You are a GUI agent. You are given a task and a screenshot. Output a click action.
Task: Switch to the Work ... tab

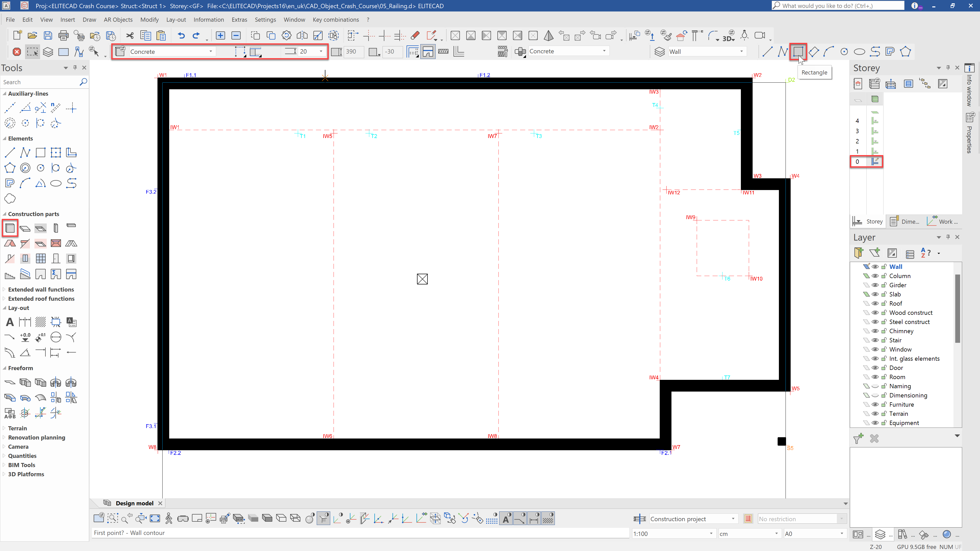point(943,221)
